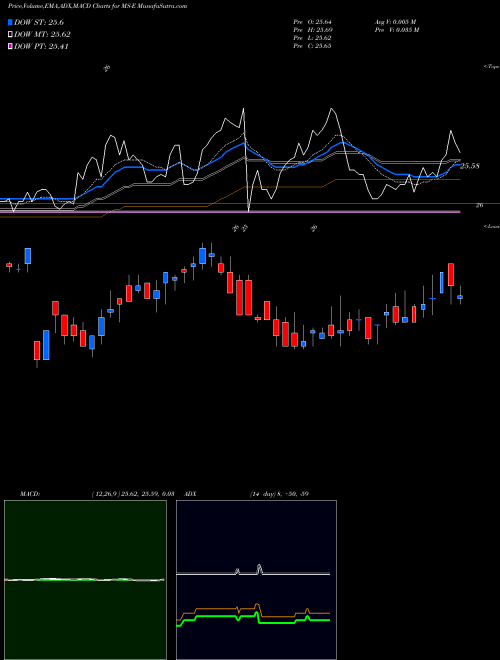Screen dimensions: 500x660
Task: Click the chart title mentioning MunafaSutra.com
Action: pos(98,6)
